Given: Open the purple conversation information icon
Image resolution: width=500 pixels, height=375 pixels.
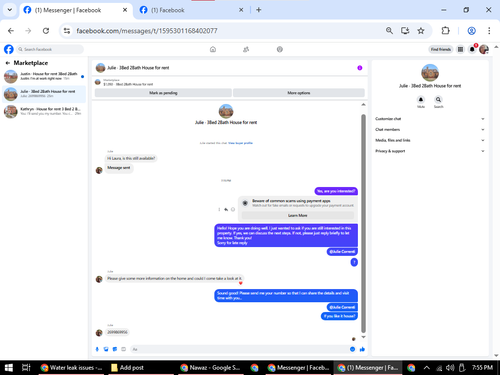Looking at the screenshot, I should click(x=360, y=68).
